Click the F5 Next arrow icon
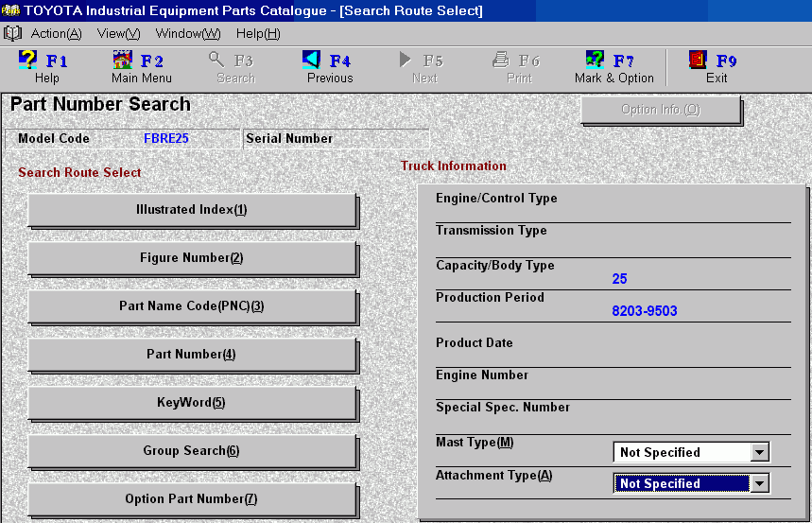This screenshot has width=812, height=523. tap(405, 61)
